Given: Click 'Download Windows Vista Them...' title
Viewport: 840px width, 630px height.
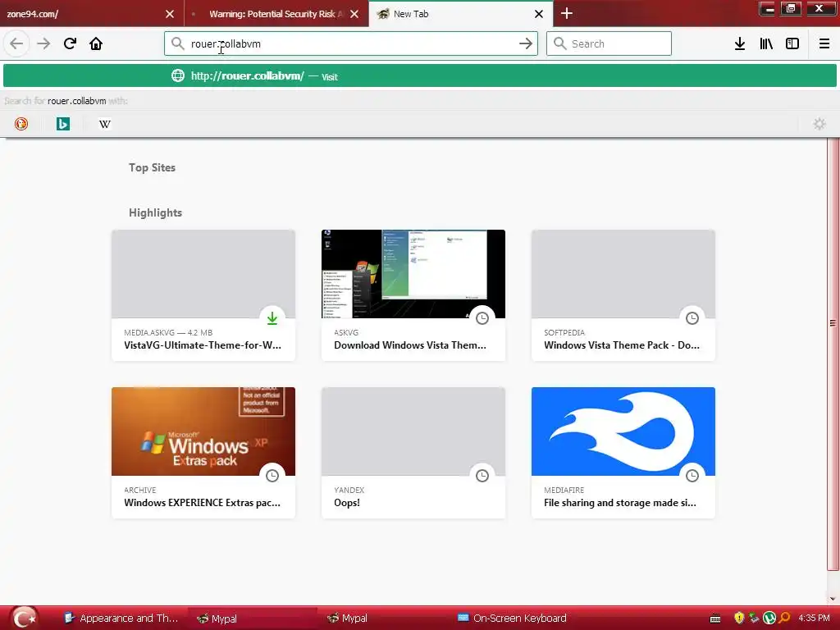Looking at the screenshot, I should coord(410,345).
